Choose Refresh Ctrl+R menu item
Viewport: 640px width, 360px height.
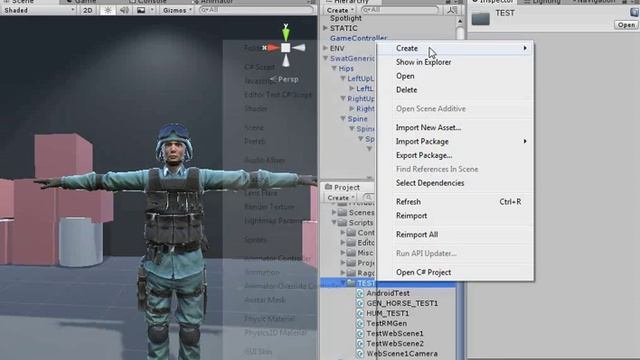(x=455, y=202)
